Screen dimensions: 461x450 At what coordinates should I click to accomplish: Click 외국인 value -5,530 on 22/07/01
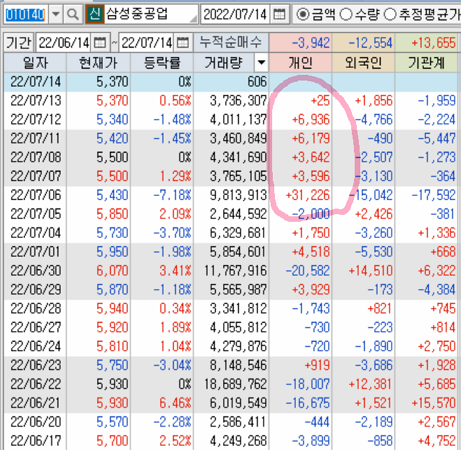pos(374,252)
